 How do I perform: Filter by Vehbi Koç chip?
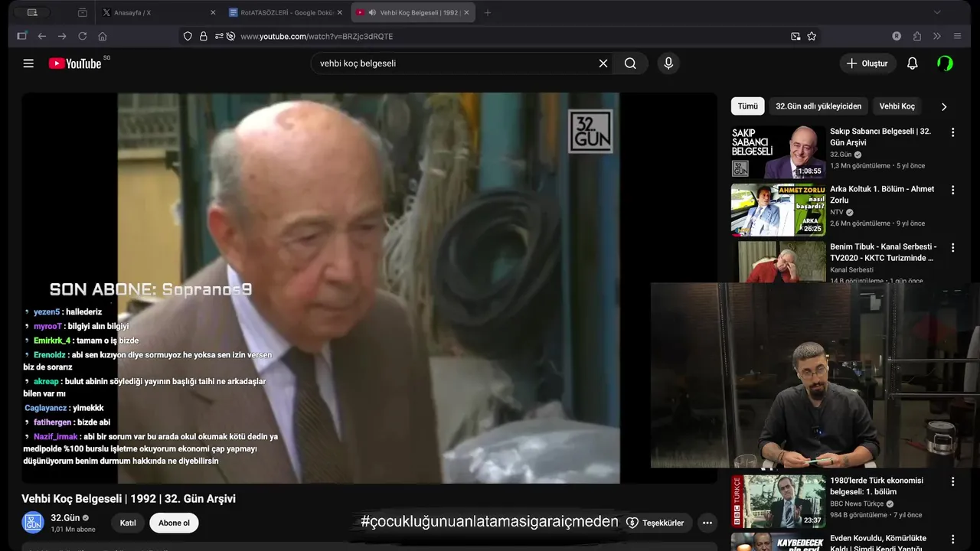point(897,106)
